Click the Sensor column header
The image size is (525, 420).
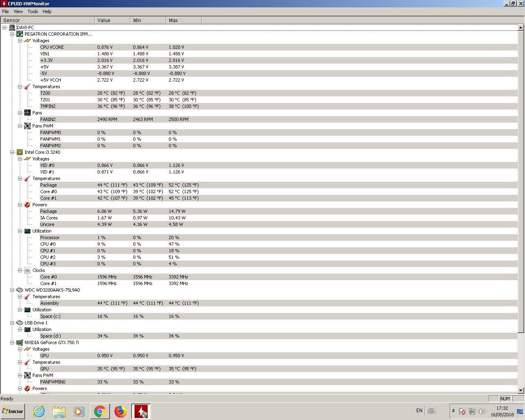48,20
